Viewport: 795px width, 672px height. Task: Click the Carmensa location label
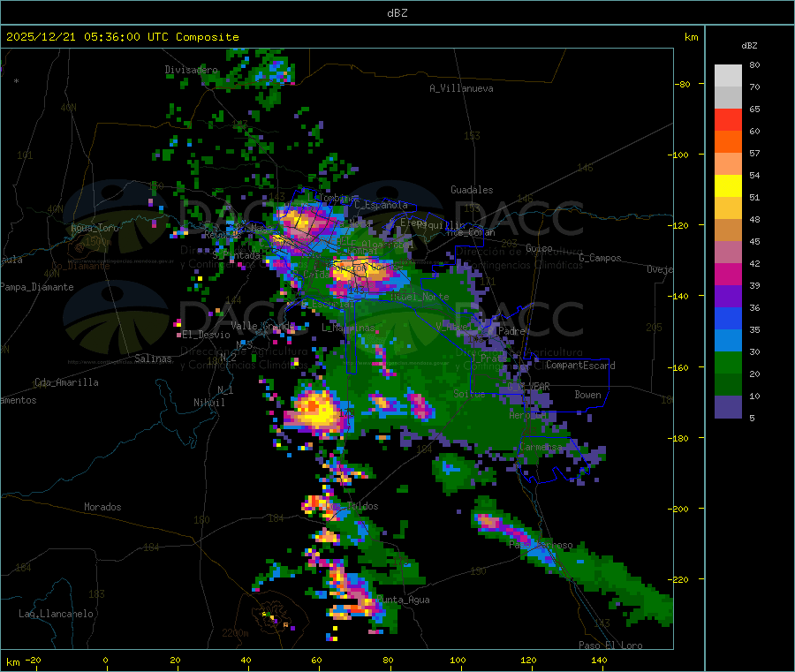[x=541, y=448]
